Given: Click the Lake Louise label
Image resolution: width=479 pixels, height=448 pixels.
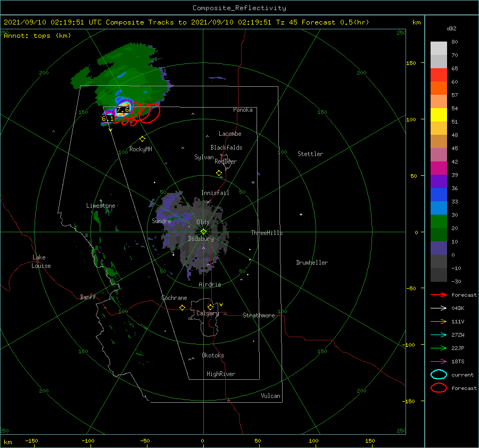Looking at the screenshot, I should tap(41, 262).
